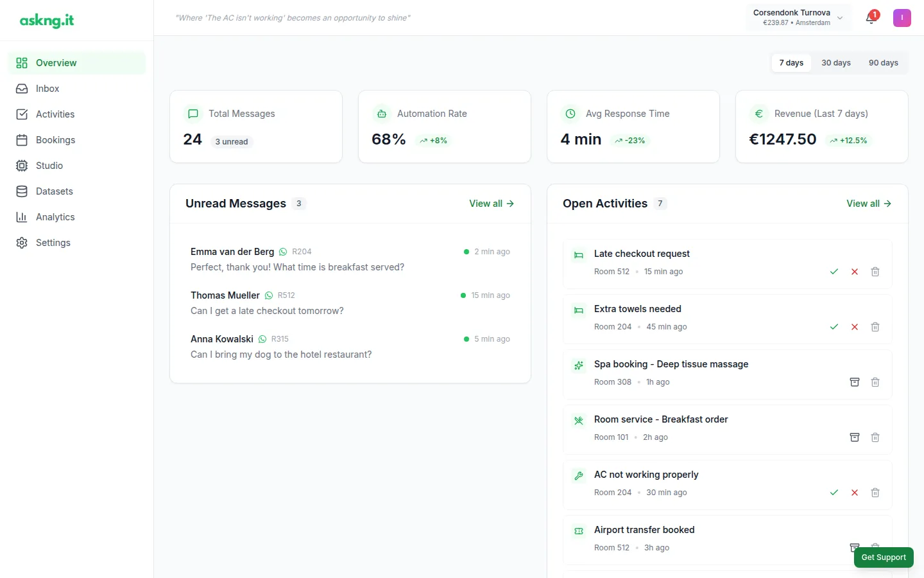This screenshot has width=924, height=578.
Task: Archive the Room service Breakfast order
Action: [x=855, y=437]
